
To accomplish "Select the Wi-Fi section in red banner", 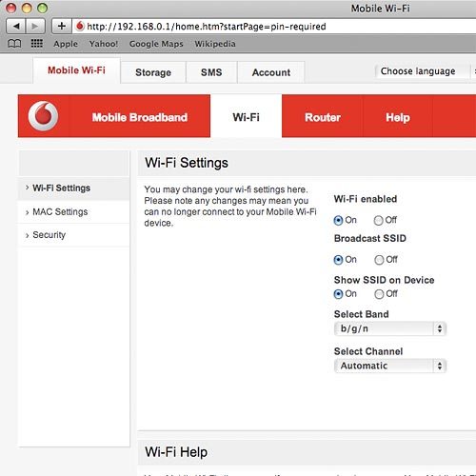I will point(246,117).
